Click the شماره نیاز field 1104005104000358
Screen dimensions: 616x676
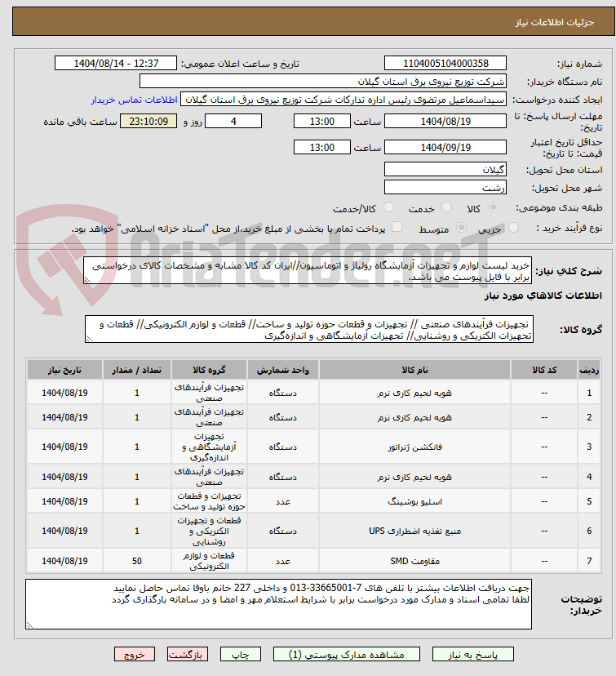[445, 64]
